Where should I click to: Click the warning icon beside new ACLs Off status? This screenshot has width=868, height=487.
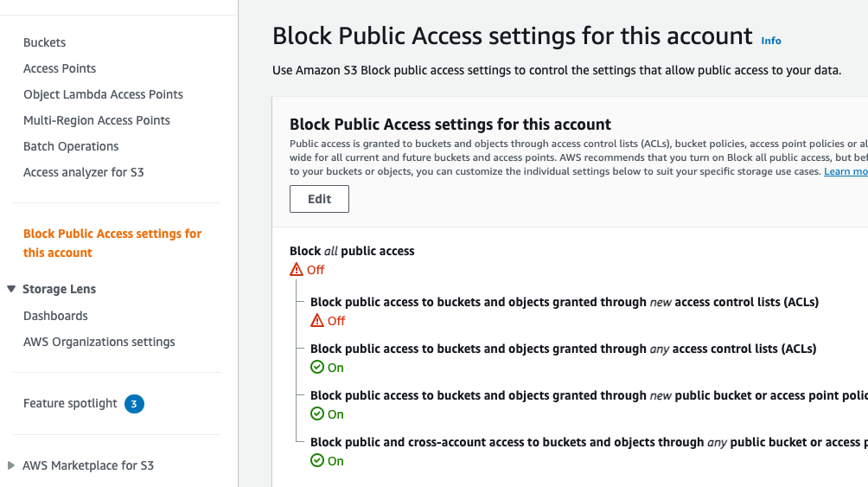pyautogui.click(x=317, y=321)
